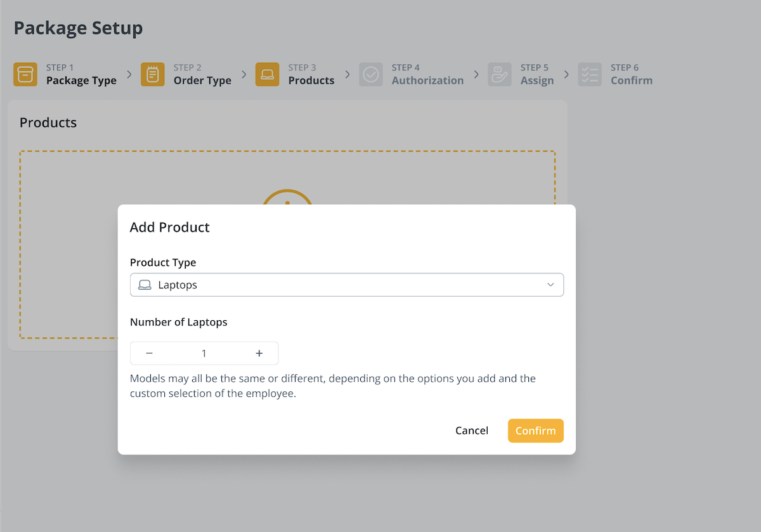Click the laptop quantity number field

tap(204, 353)
